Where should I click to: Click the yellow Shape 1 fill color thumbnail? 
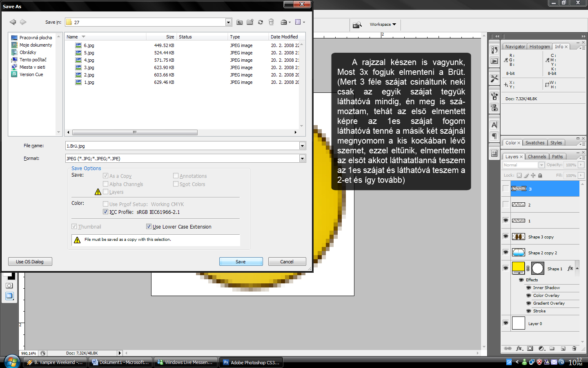tap(518, 267)
